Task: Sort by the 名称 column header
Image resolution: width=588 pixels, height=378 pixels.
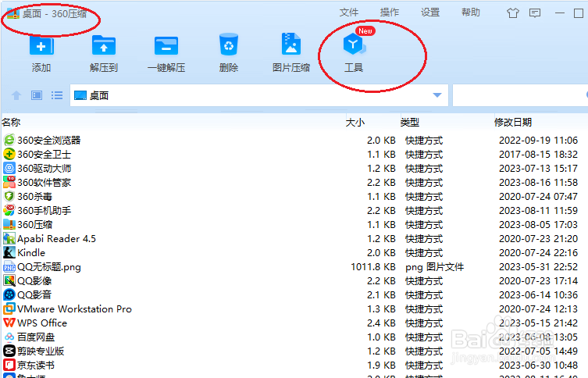Action: tap(11, 123)
